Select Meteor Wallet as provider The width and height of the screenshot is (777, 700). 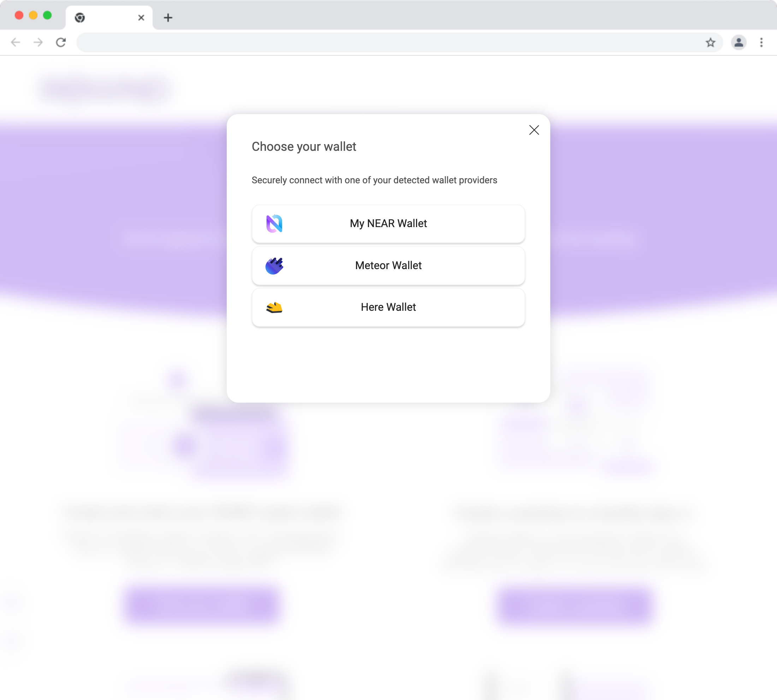[x=388, y=265]
